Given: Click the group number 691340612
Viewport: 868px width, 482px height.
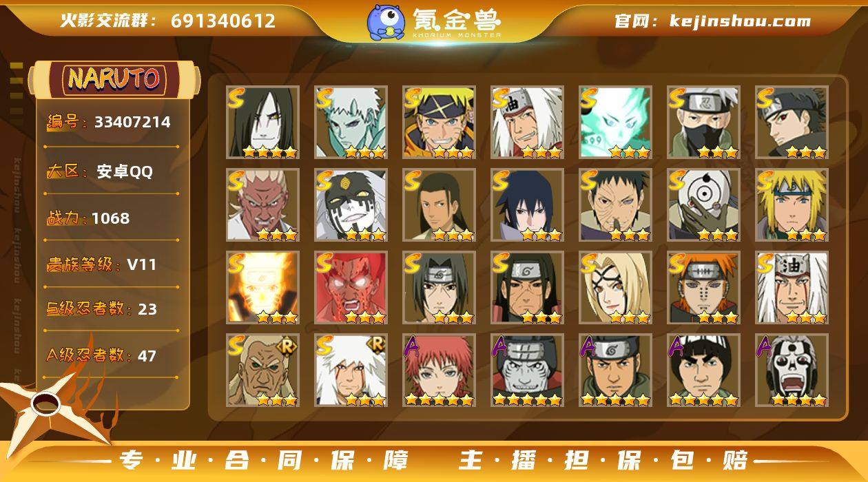Looking at the screenshot, I should click(x=223, y=21).
